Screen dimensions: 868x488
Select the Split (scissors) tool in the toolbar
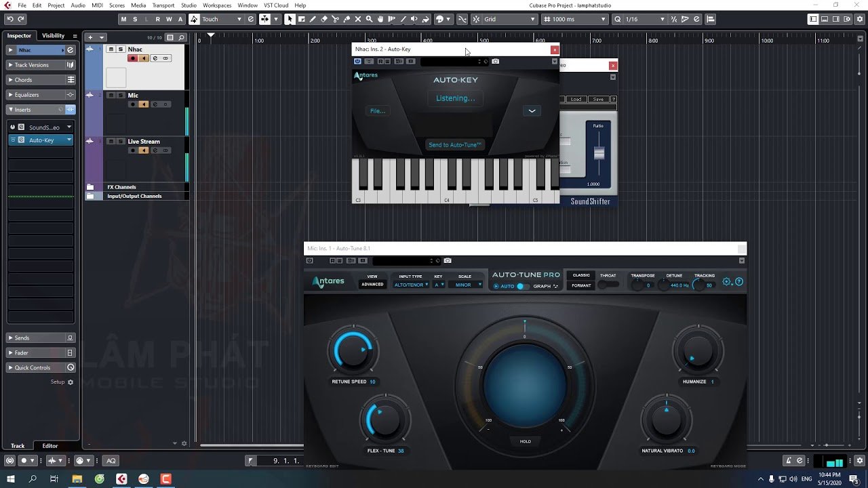336,19
